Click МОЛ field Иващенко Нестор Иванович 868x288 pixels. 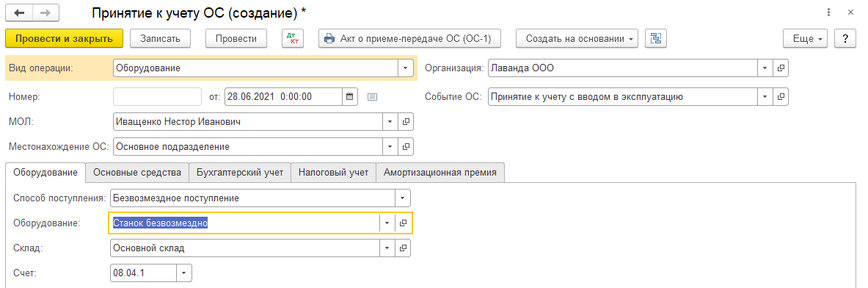248,122
